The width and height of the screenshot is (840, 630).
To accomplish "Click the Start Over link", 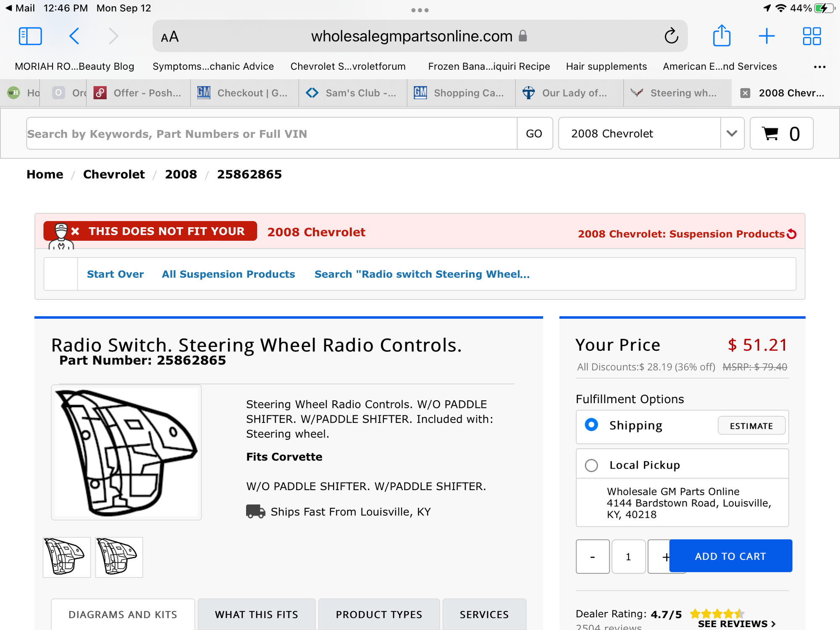I will [x=115, y=274].
